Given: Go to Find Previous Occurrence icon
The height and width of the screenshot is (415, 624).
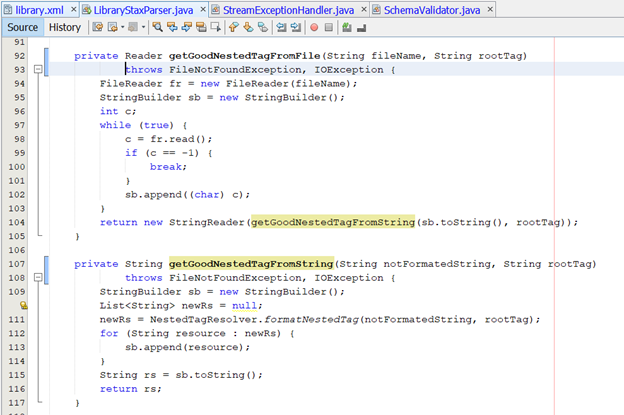Looking at the screenshot, I should tap(172, 27).
